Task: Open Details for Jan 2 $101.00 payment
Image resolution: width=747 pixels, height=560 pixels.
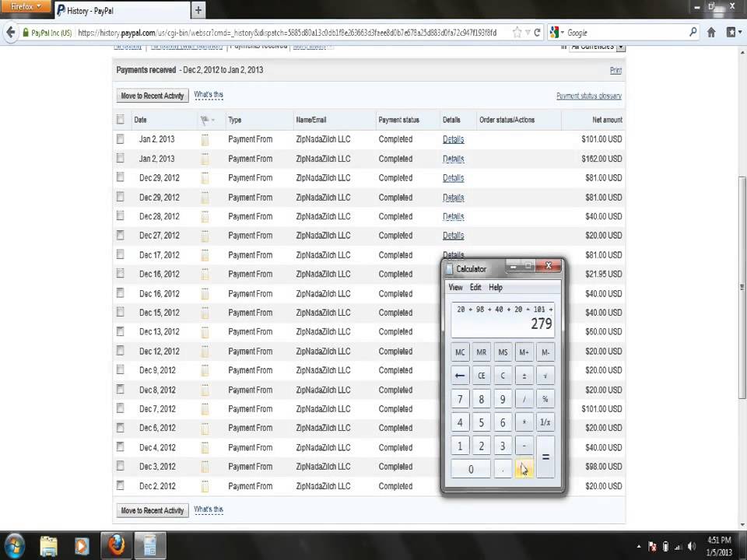Action: pos(453,139)
